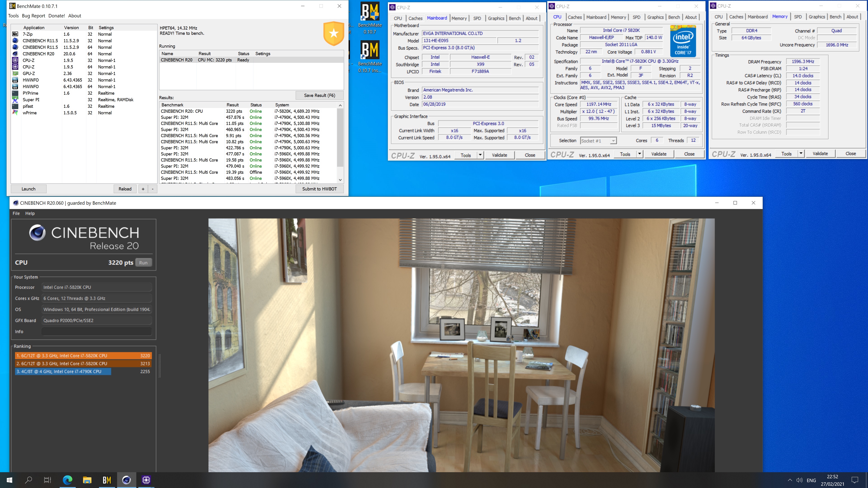The width and height of the screenshot is (868, 488).
Task: Switch to CPU-Z taskbar icon
Action: 146,480
